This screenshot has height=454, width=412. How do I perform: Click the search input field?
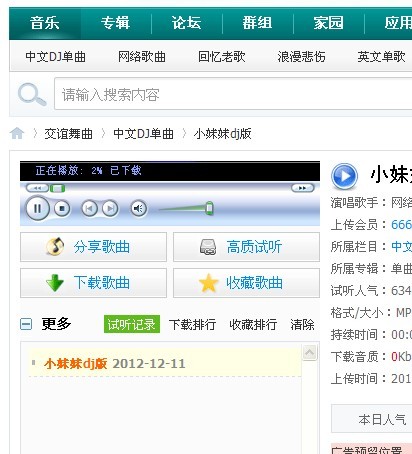tap(233, 94)
